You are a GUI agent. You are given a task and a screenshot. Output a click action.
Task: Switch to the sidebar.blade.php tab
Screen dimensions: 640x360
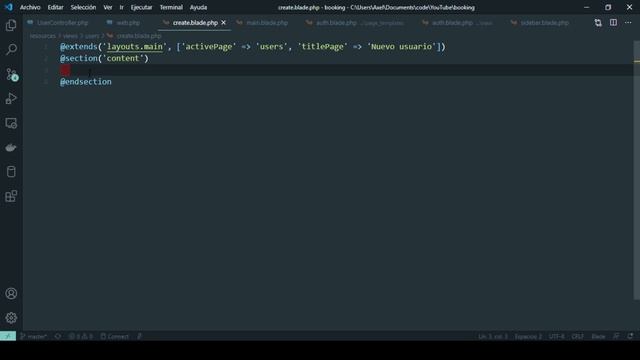(x=540, y=23)
